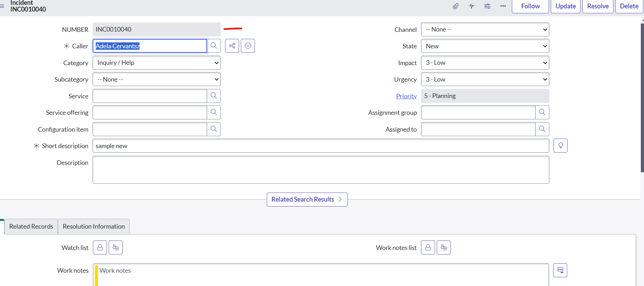
Task: Expand the State dropdown
Action: coord(485,46)
